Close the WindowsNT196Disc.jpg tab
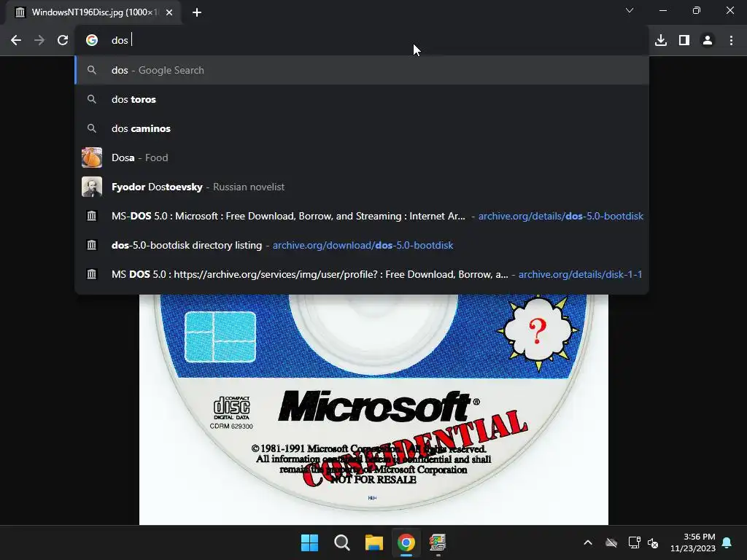This screenshot has height=560, width=747. [x=169, y=12]
